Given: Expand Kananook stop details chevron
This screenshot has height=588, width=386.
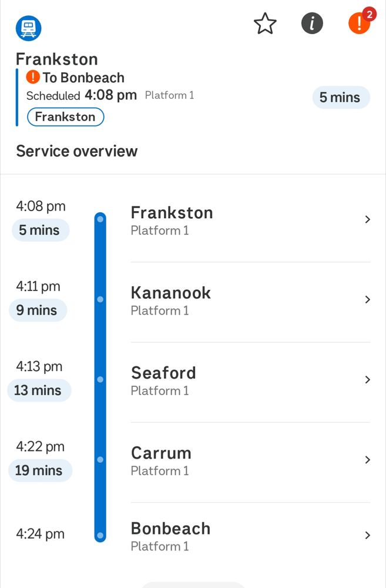Looking at the screenshot, I should click(367, 300).
